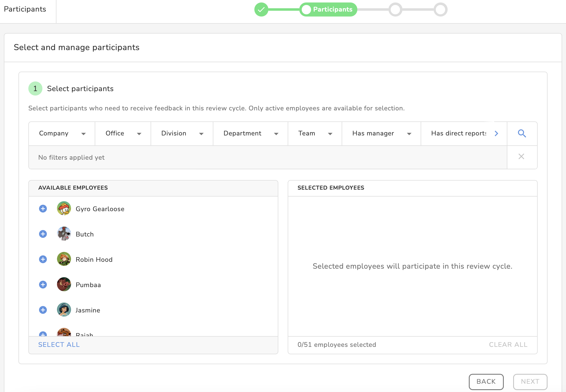Viewport: 566px width, 392px height.
Task: Open filter search magnifier icon
Action: pyautogui.click(x=522, y=134)
